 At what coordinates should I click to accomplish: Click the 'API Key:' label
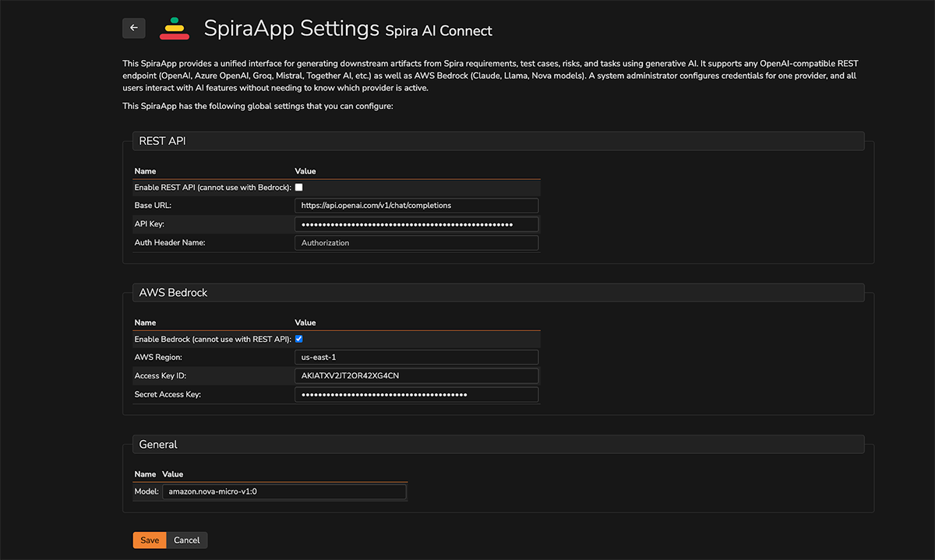click(x=149, y=224)
